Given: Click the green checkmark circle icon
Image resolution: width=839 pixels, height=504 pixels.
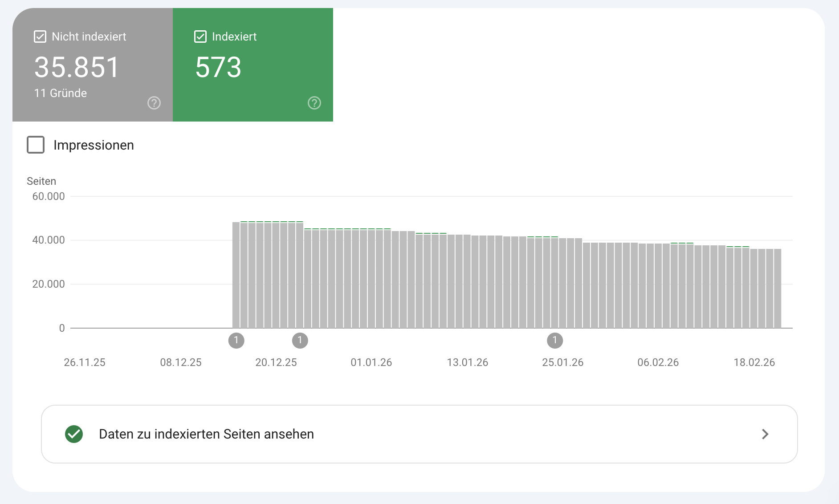Looking at the screenshot, I should (x=74, y=434).
